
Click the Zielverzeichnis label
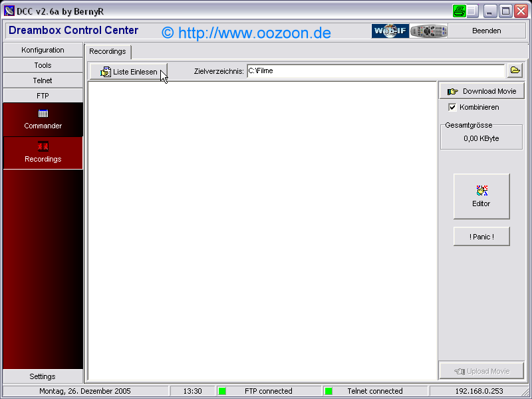pyautogui.click(x=219, y=71)
